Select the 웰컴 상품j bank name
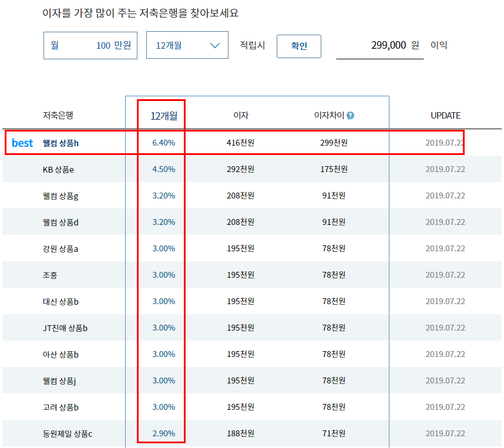This screenshot has height=448, width=504. 59,381
